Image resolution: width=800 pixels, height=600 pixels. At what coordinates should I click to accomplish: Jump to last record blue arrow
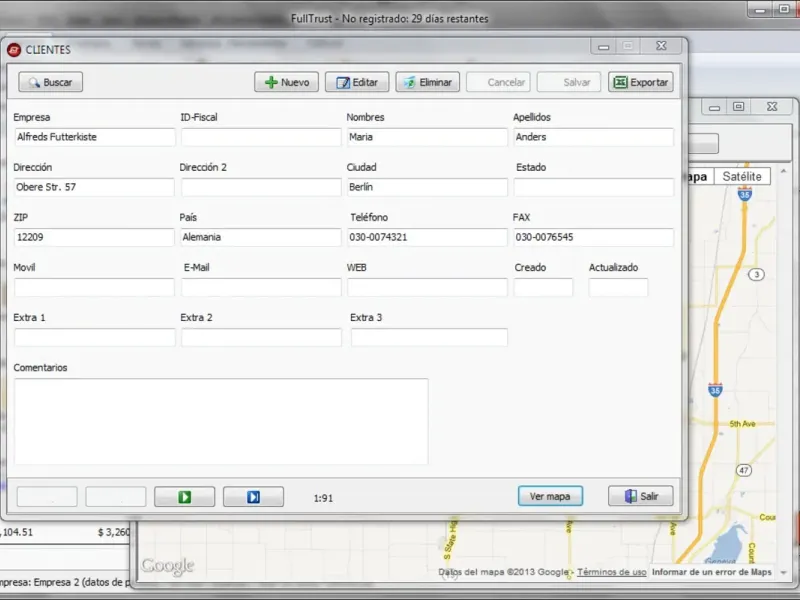click(253, 496)
